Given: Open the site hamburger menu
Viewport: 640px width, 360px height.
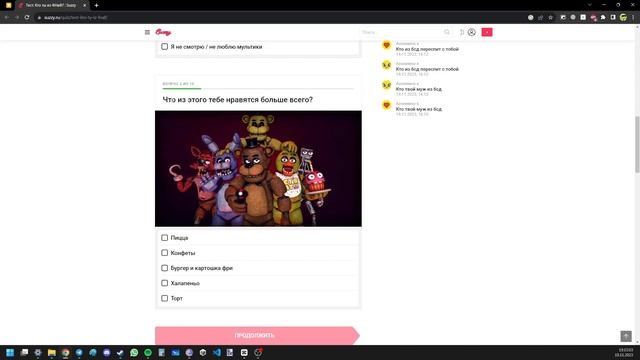Looking at the screenshot, I should pos(147,32).
